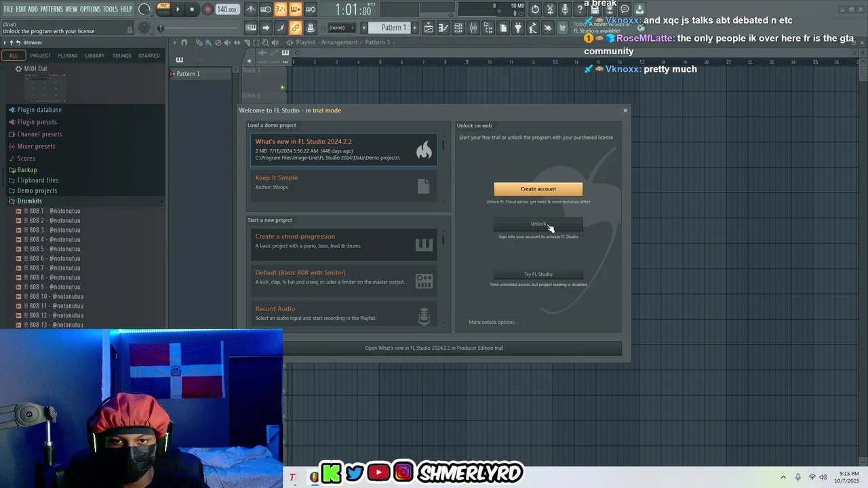This screenshot has width=868, height=488.
Task: Close the Welcome to FL Studio dialog
Action: (625, 110)
